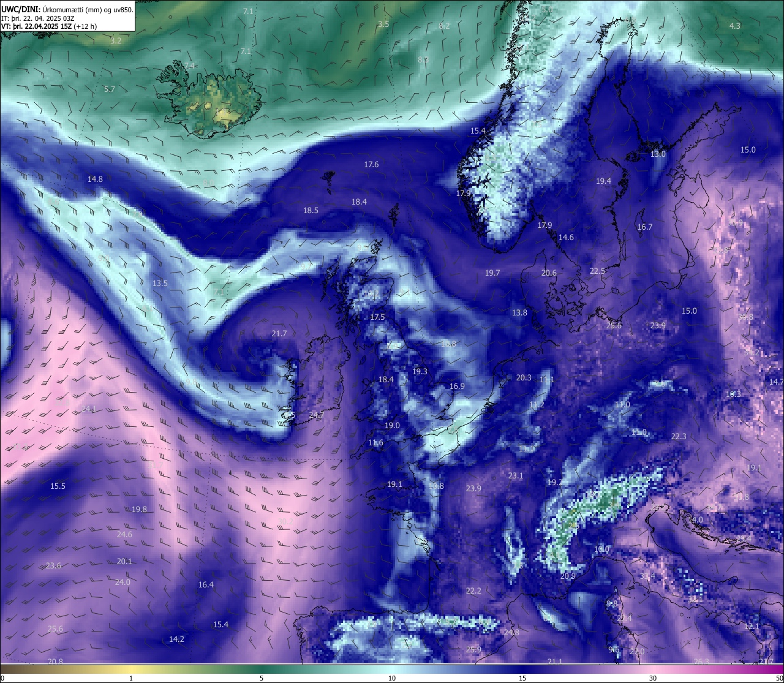Click the color scale label 15
Image resolution: width=784 pixels, height=683 pixels.
[x=522, y=678]
